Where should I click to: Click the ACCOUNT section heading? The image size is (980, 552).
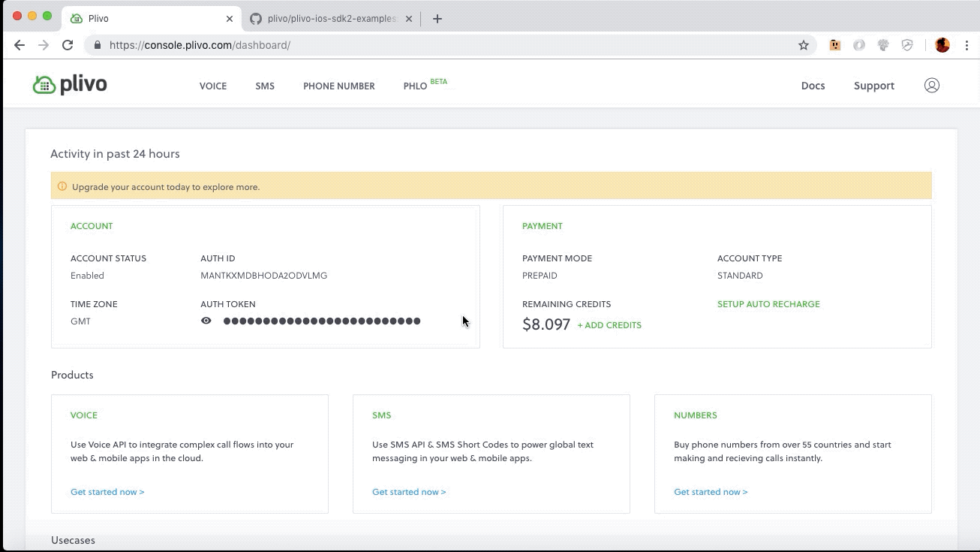coord(92,226)
